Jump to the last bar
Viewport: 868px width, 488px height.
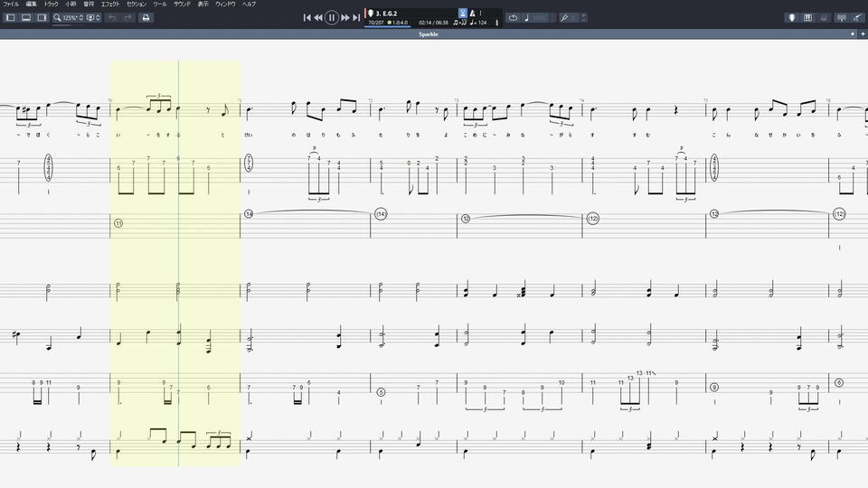[x=356, y=18]
